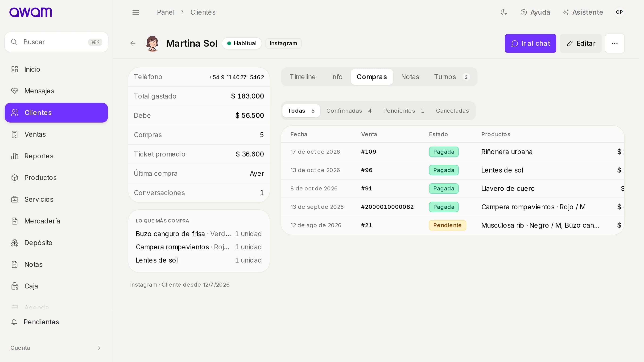Filter purchases by Pendientes
Screen dimensions: 644x362
(404, 111)
